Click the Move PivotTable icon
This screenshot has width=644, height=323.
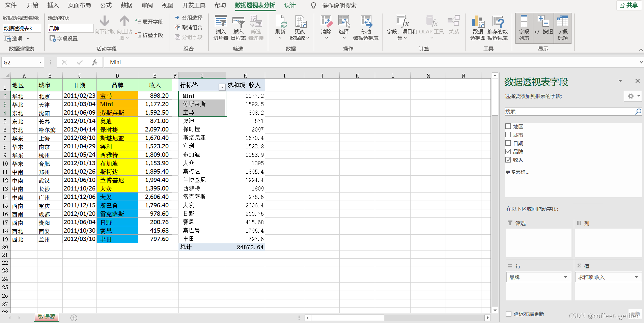click(x=366, y=21)
